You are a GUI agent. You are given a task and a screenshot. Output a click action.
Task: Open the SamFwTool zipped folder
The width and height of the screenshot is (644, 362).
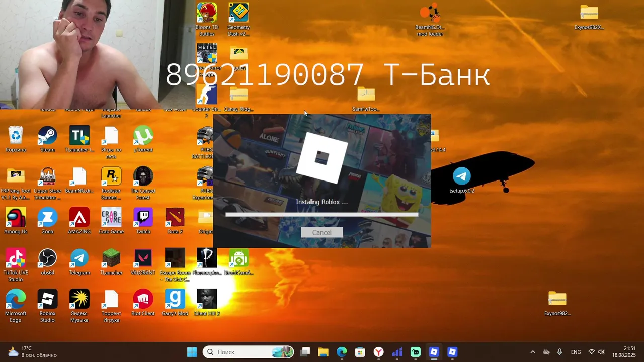(x=366, y=99)
